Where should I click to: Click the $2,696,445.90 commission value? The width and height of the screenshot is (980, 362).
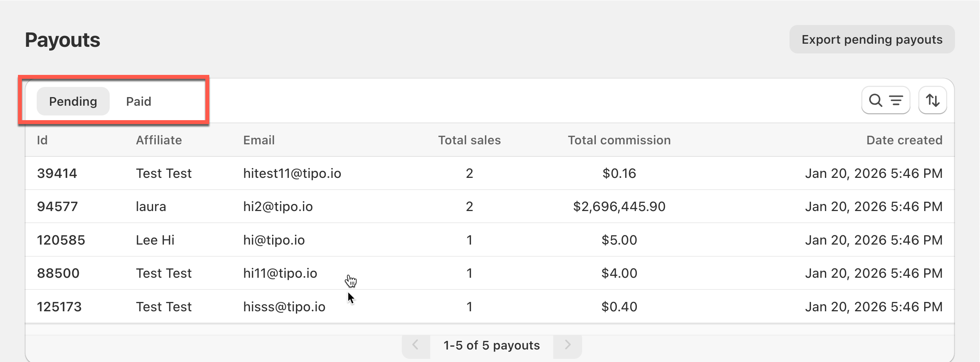tap(619, 206)
